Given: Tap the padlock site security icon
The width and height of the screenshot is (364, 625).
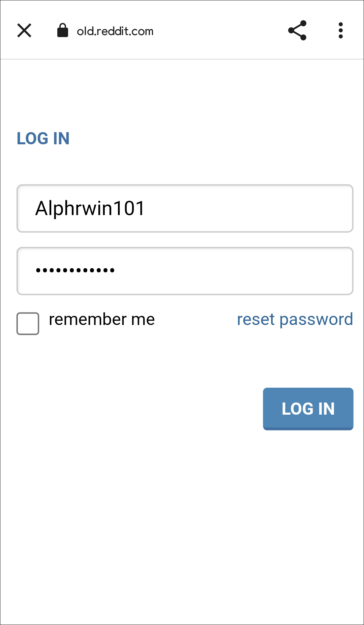Looking at the screenshot, I should (63, 31).
